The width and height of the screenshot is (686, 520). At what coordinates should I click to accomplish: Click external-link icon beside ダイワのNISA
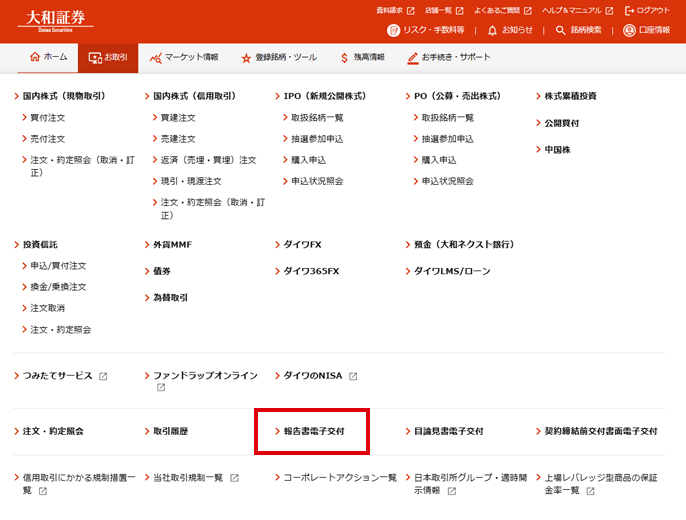[353, 376]
